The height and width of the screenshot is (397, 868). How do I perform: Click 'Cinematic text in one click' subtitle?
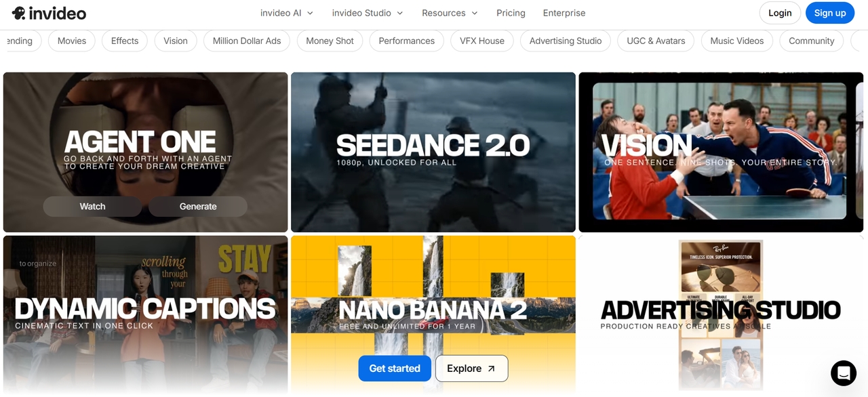pos(84,326)
